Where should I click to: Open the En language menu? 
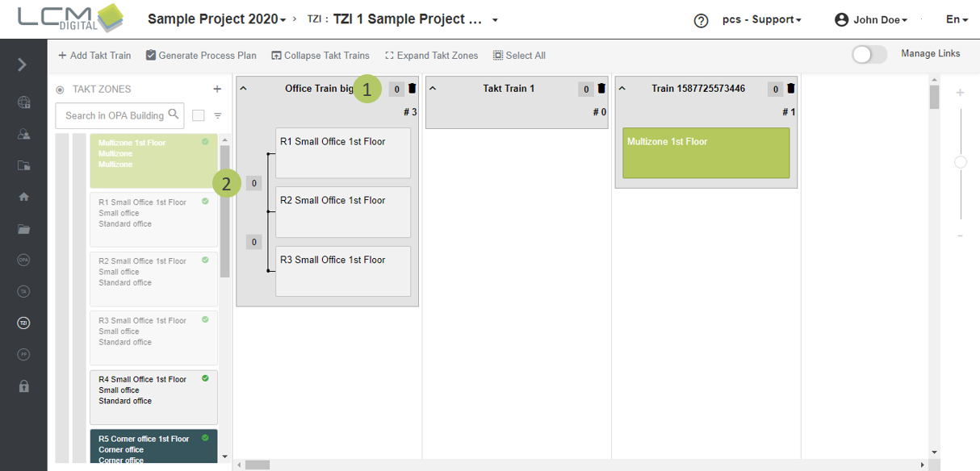pyautogui.click(x=957, y=19)
